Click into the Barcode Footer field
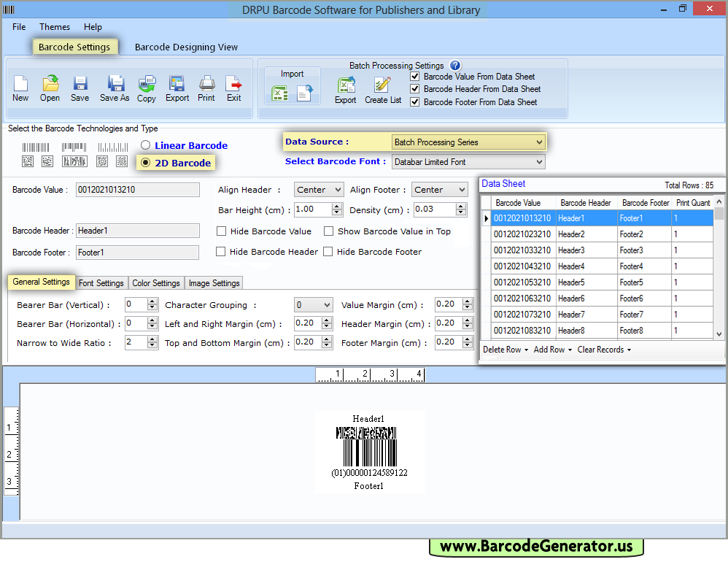 [x=137, y=253]
